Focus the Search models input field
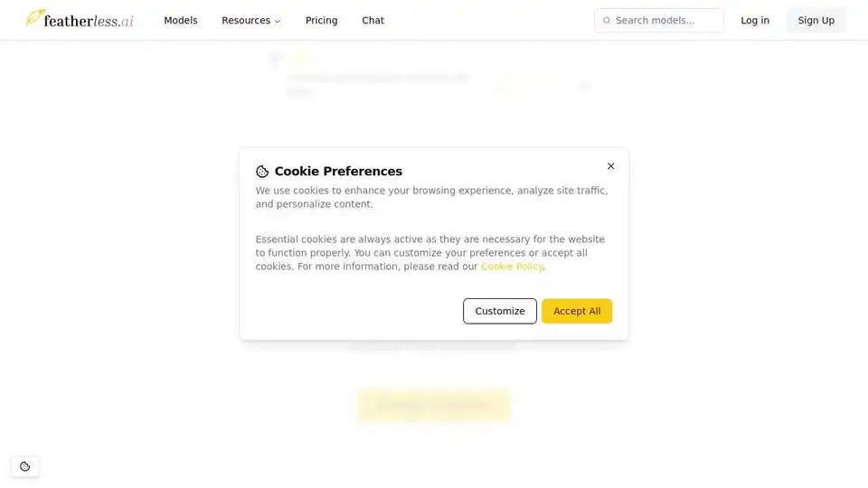 659,21
